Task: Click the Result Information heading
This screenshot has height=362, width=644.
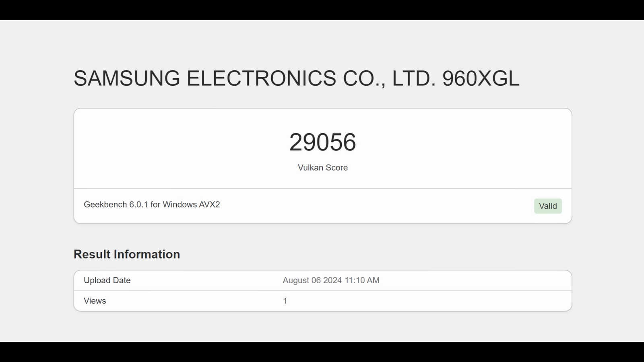Action: pos(127,254)
